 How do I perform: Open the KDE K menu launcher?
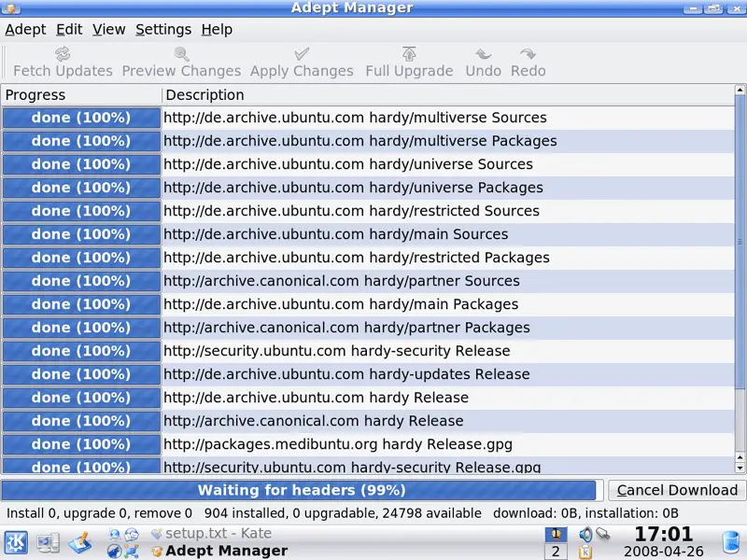click(16, 543)
